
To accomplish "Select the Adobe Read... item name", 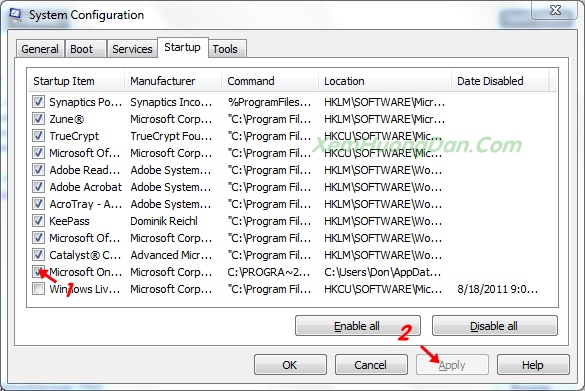I will coord(85,170).
